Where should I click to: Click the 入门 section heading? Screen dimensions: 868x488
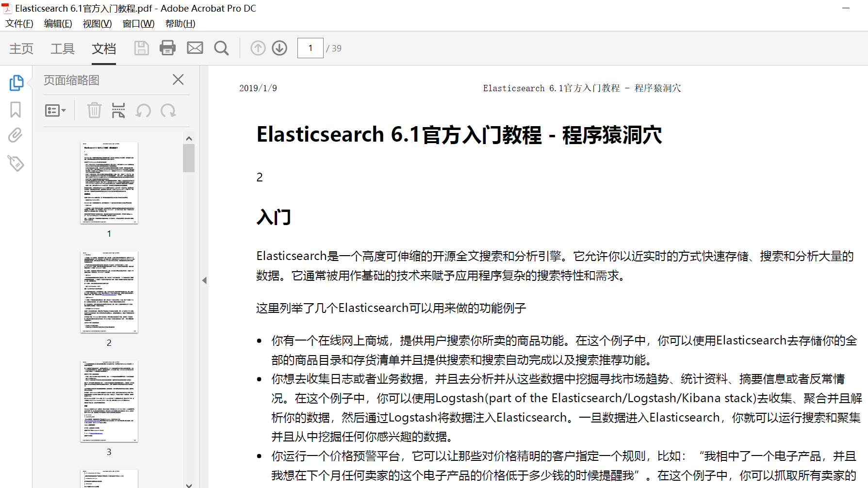click(274, 217)
